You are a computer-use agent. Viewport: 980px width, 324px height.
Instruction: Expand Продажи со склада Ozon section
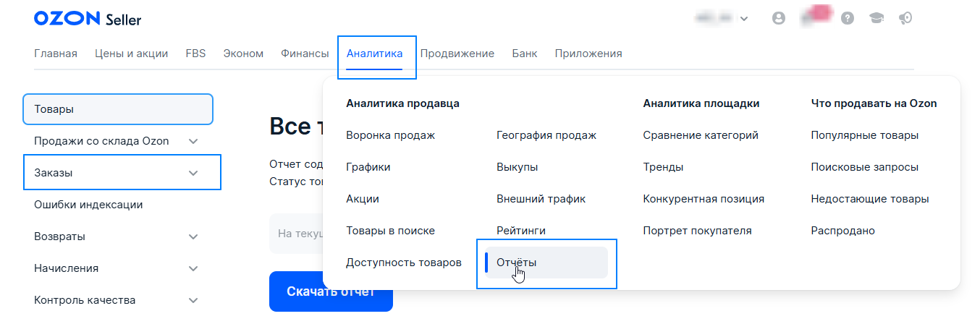193,141
